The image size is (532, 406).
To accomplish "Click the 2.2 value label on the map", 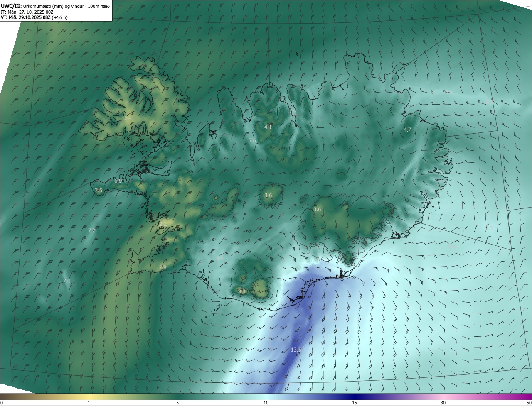I will pyautogui.click(x=163, y=224).
